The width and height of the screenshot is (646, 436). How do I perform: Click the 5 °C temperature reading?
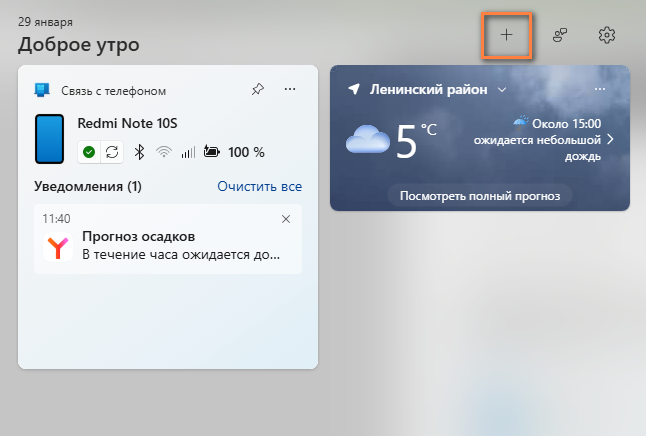click(x=415, y=141)
